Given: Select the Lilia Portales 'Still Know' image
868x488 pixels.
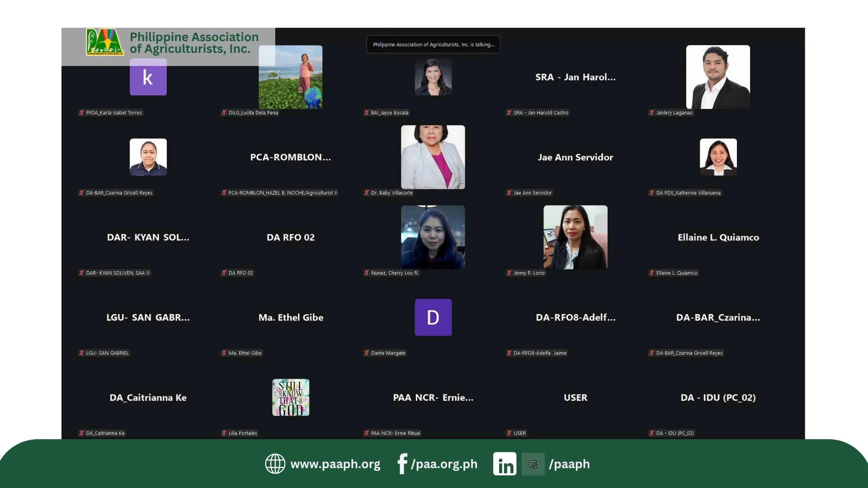Looking at the screenshot, I should click(291, 397).
